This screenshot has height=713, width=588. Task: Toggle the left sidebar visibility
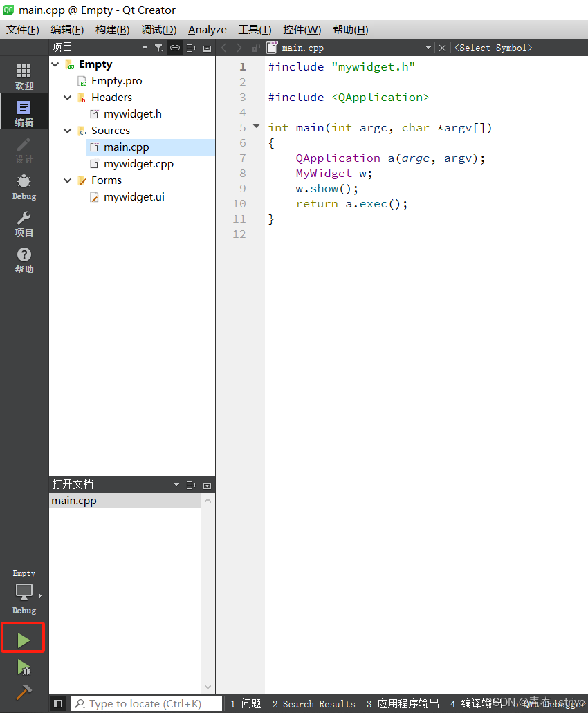pyautogui.click(x=57, y=703)
